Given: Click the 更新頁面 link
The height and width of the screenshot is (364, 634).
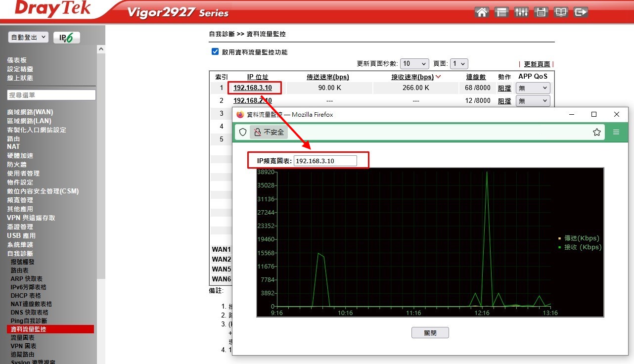Looking at the screenshot, I should coord(537,64).
